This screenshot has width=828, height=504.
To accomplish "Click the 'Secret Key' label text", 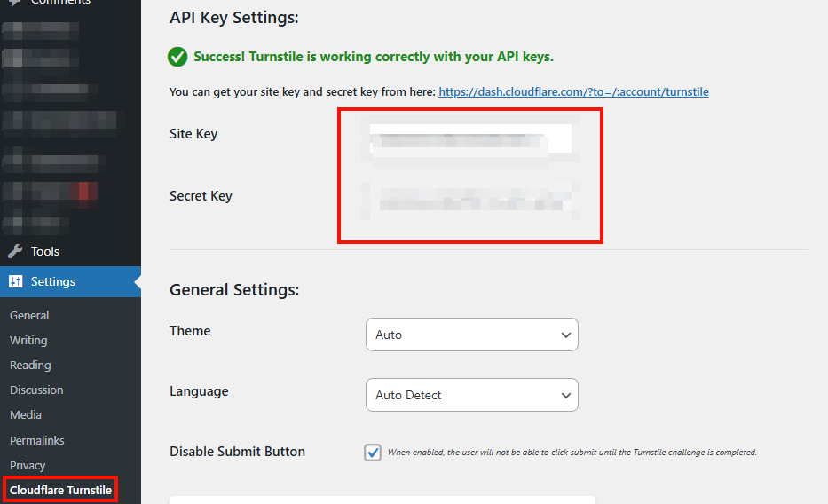I will (x=201, y=196).
